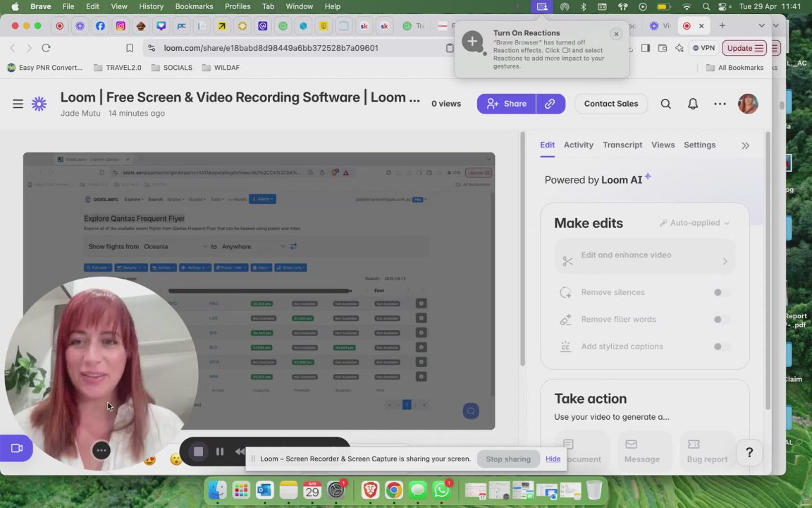Click the Hide link in sharing bar
Screen dimensions: 812x508
point(553,459)
